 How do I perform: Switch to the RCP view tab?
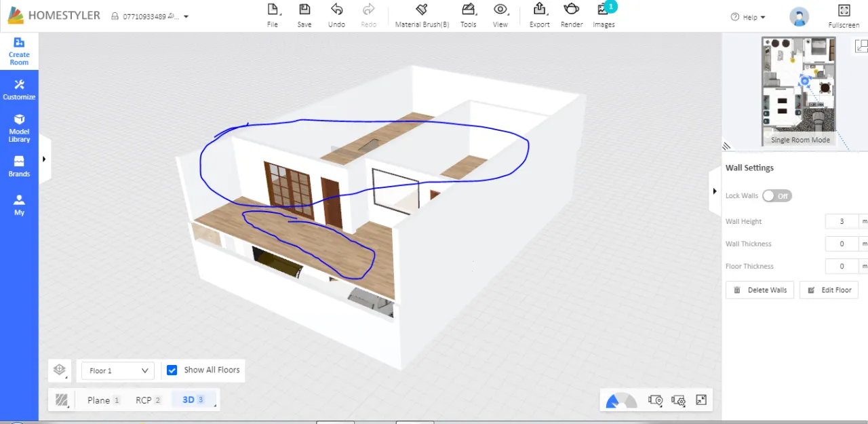tap(144, 400)
